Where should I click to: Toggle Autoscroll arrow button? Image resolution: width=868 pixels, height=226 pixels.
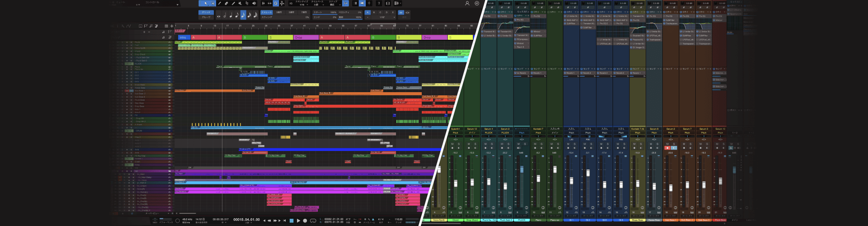(x=362, y=3)
